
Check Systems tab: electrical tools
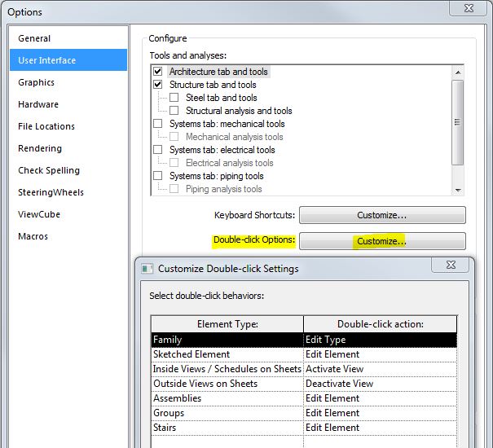[x=158, y=150]
